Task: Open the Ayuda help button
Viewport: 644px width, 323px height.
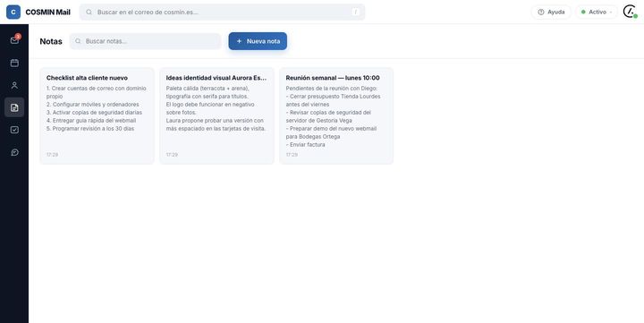Action: click(551, 12)
